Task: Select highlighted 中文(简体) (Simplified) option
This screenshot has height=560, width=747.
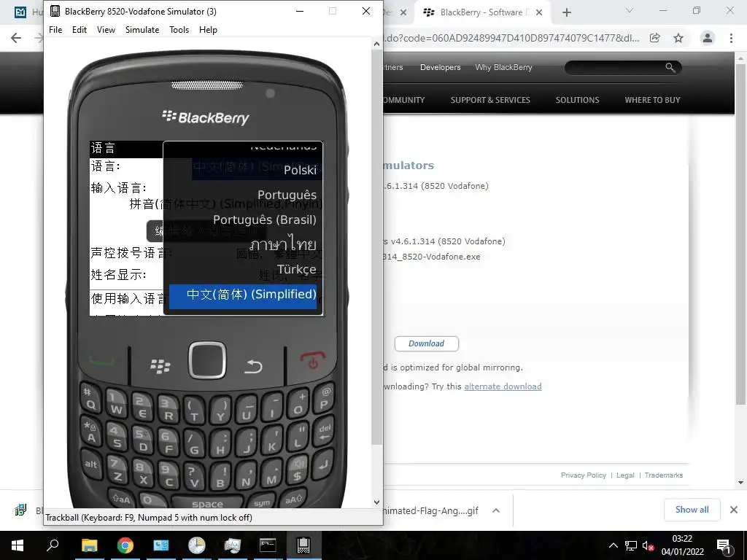Action: (x=243, y=296)
